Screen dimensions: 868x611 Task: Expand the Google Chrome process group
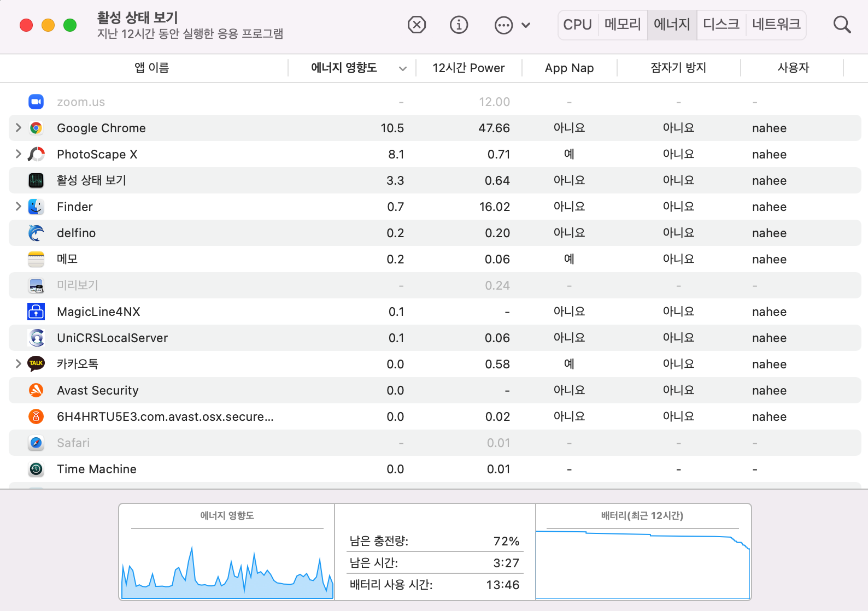pos(18,128)
